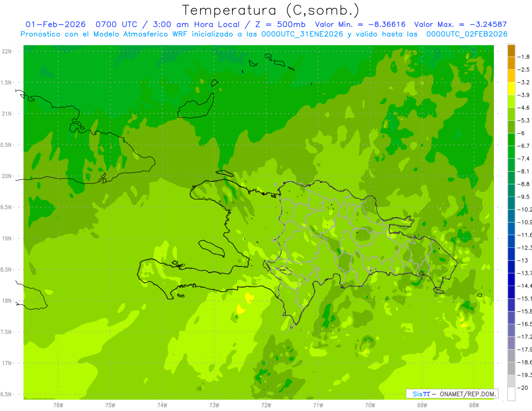Click the '-12.3' legend value

525,247
